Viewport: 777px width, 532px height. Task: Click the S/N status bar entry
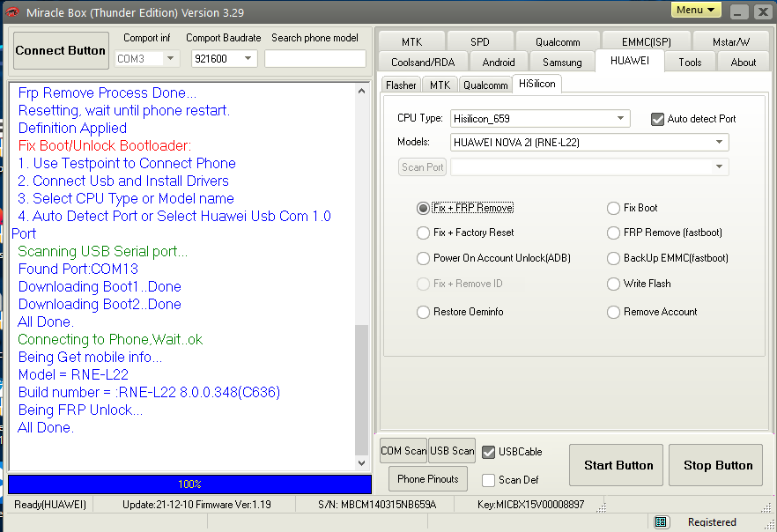pos(377,505)
